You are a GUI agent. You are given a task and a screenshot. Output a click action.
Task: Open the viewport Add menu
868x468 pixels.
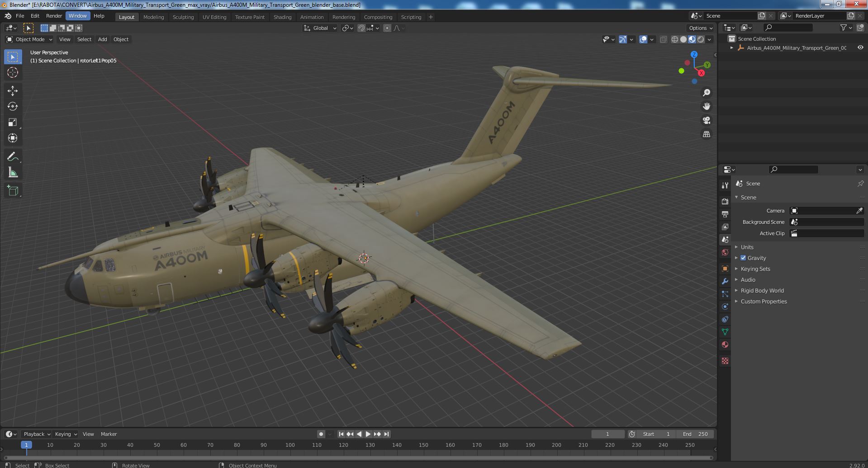pyautogui.click(x=103, y=39)
